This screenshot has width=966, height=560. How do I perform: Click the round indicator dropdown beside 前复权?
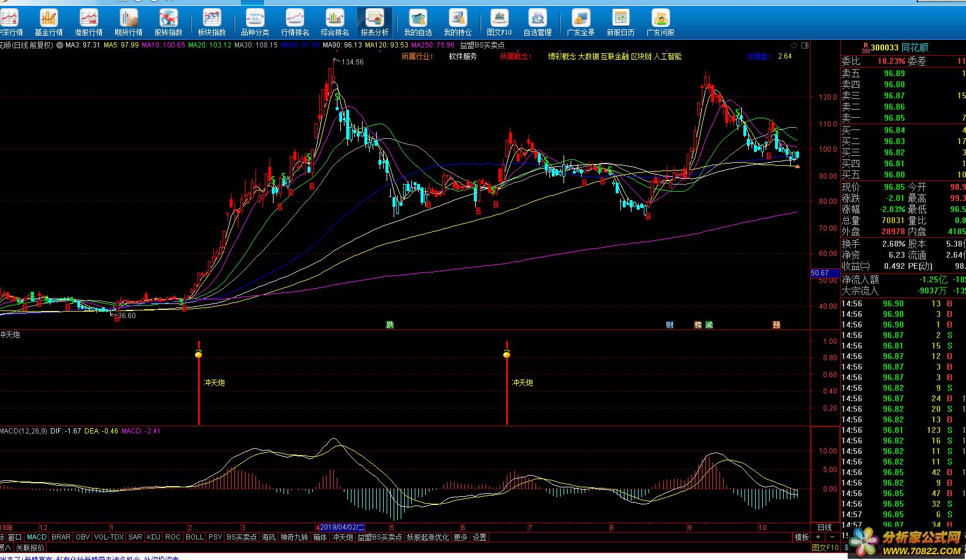point(60,45)
